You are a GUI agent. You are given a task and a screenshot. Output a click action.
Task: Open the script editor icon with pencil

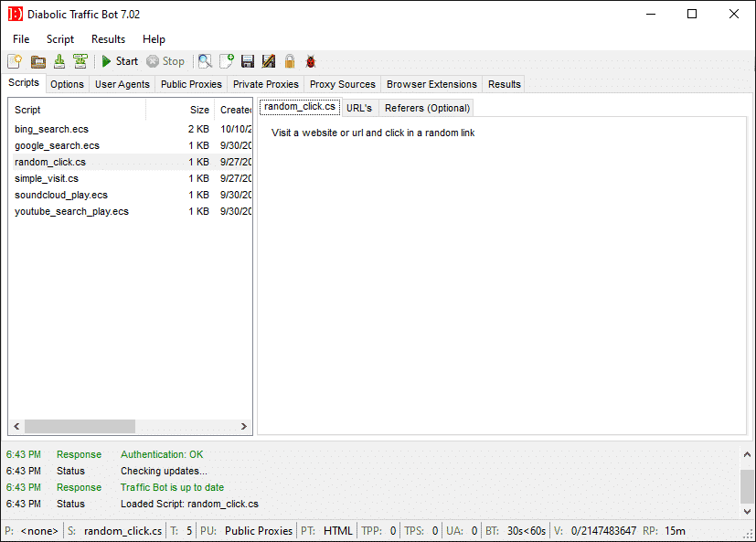tap(267, 60)
